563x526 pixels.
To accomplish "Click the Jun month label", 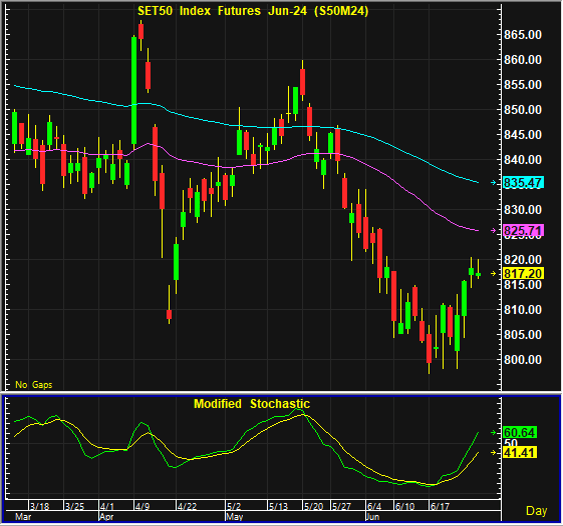I will coord(372,517).
